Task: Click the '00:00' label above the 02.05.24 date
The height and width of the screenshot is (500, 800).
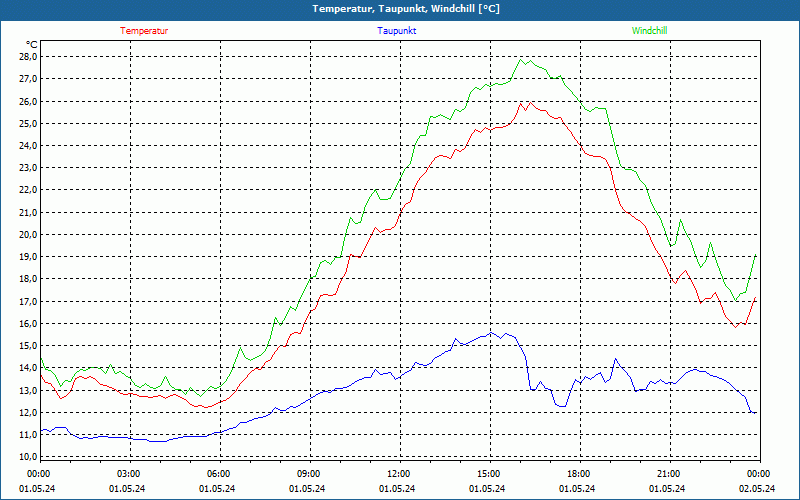Action: [x=759, y=474]
